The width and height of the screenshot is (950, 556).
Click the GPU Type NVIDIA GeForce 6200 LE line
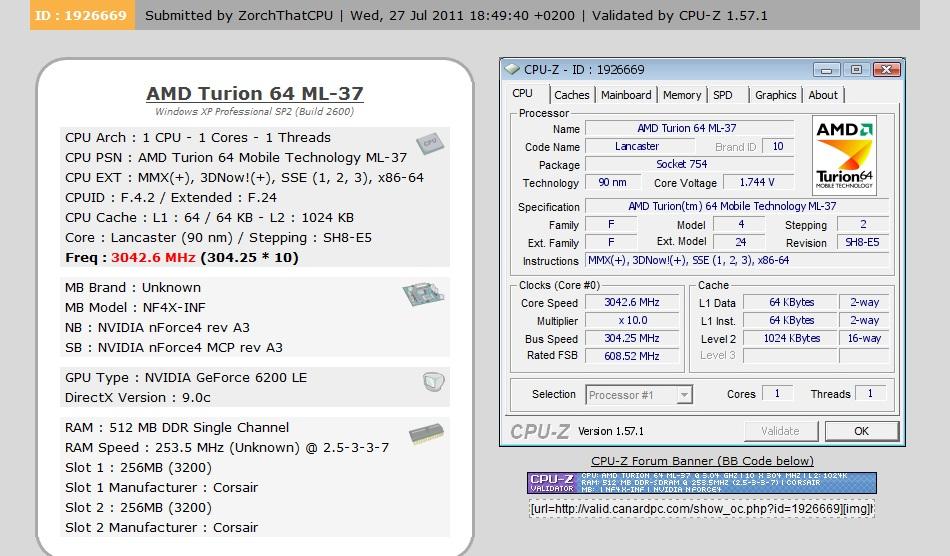[x=186, y=378]
